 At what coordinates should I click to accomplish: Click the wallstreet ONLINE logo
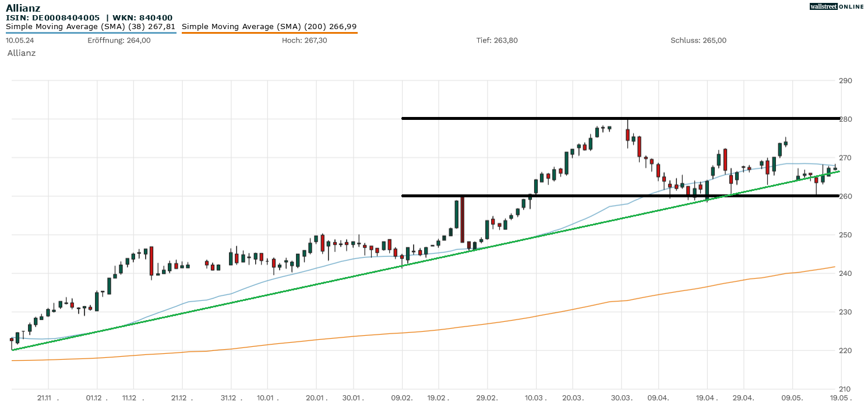pos(837,6)
